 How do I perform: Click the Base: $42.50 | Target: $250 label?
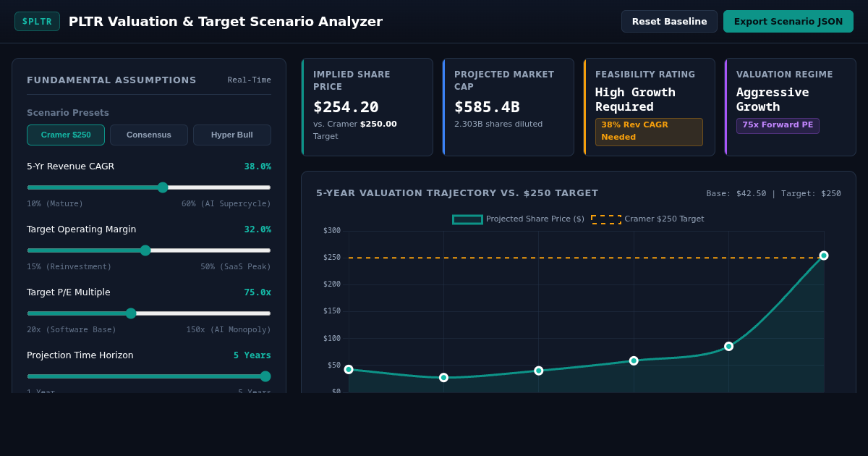pyautogui.click(x=774, y=194)
